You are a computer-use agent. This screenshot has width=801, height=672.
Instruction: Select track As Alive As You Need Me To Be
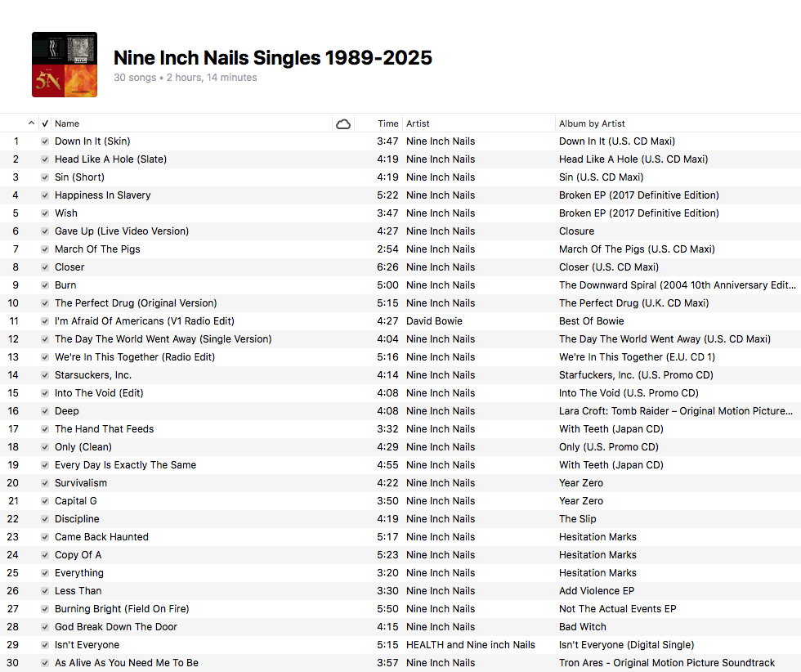126,663
